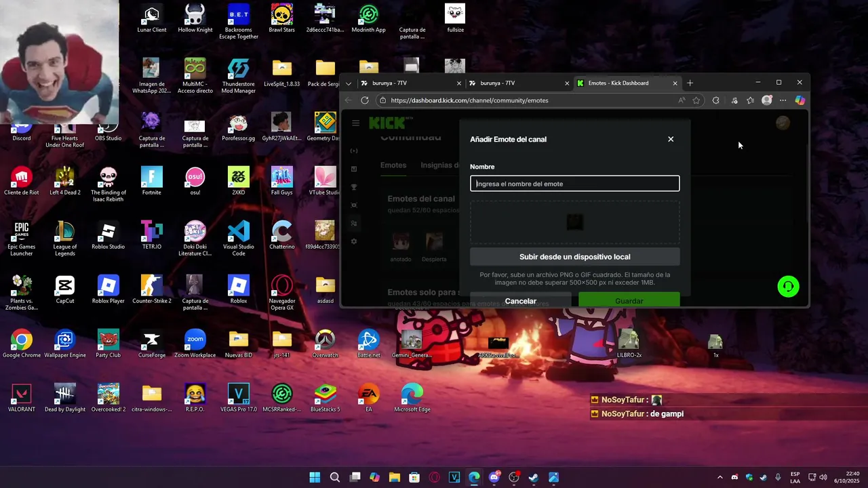
Task: Open Edge Settings and more menu
Action: 783,100
